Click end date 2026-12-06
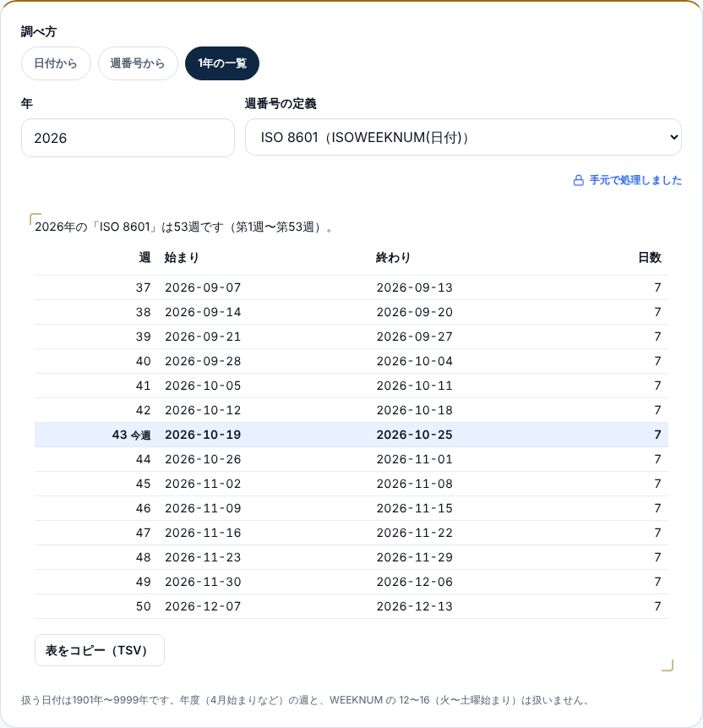This screenshot has width=703, height=728. tap(414, 583)
